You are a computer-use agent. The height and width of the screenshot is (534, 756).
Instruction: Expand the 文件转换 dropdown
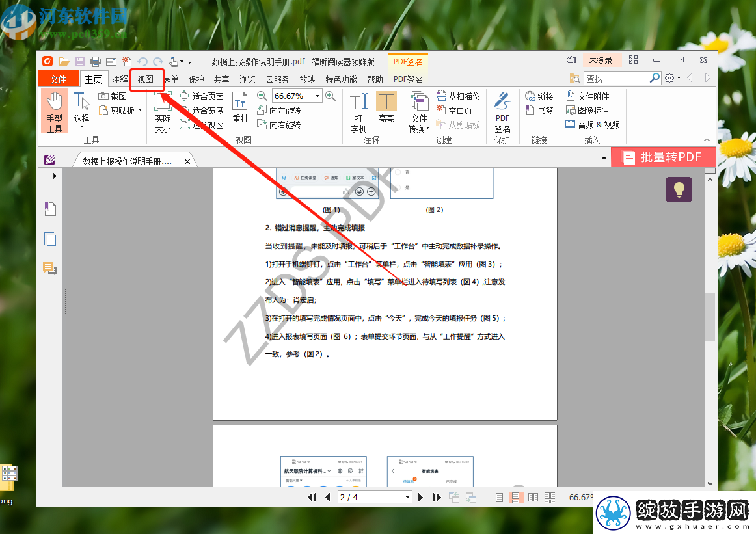pos(427,129)
